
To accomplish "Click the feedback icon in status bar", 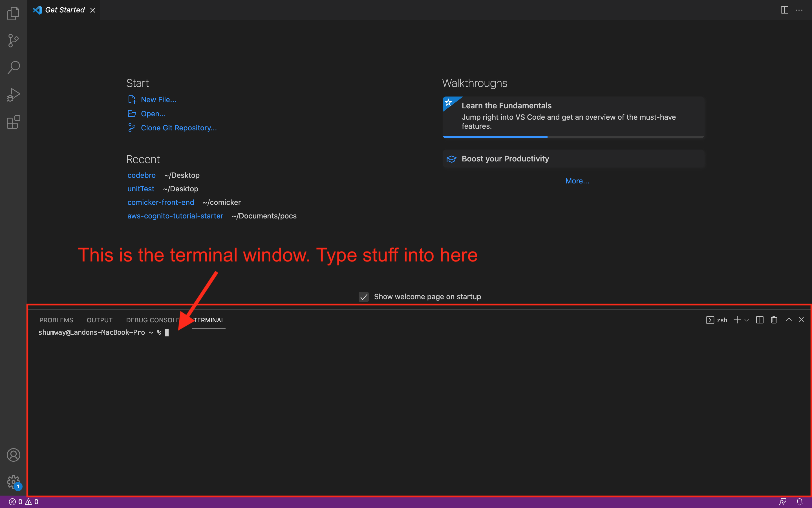I will (x=782, y=502).
